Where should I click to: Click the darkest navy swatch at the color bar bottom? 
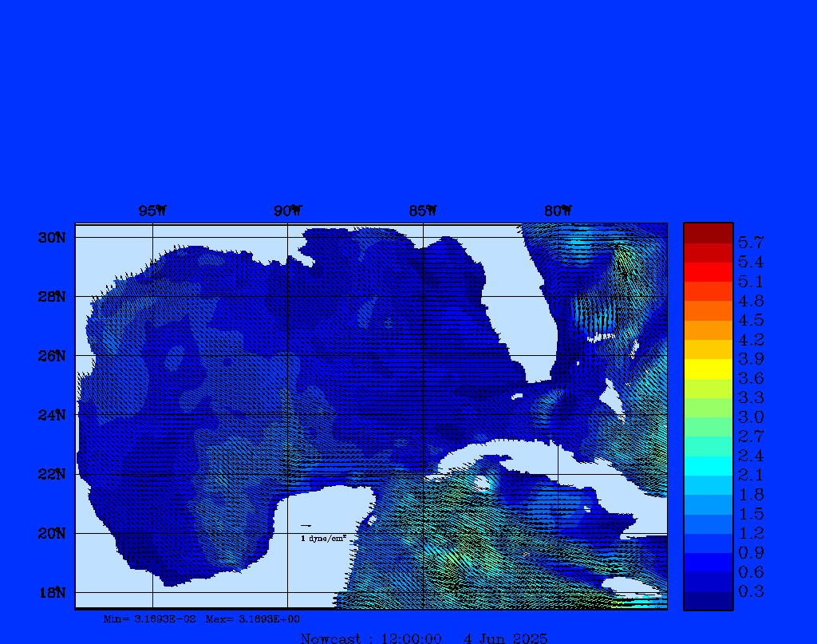point(708,600)
